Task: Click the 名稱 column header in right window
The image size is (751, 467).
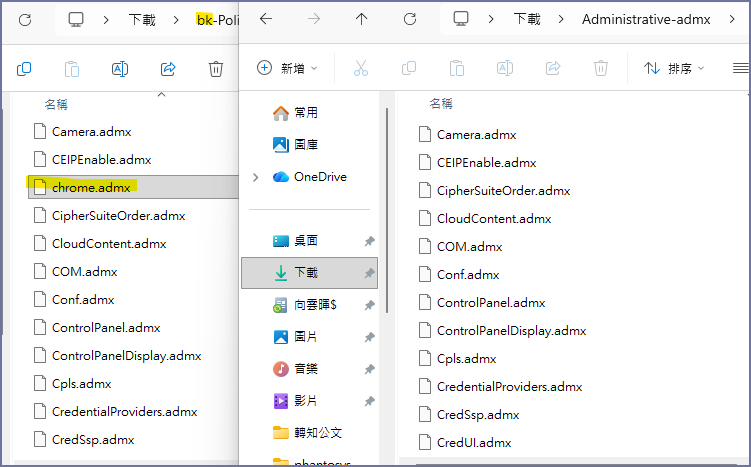Action: pos(441,103)
